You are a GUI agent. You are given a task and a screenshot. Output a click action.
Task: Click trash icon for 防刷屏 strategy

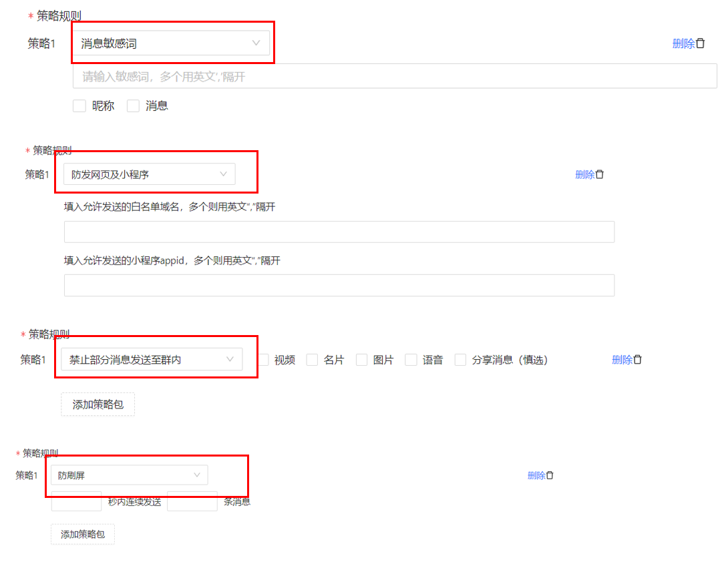[x=550, y=475]
